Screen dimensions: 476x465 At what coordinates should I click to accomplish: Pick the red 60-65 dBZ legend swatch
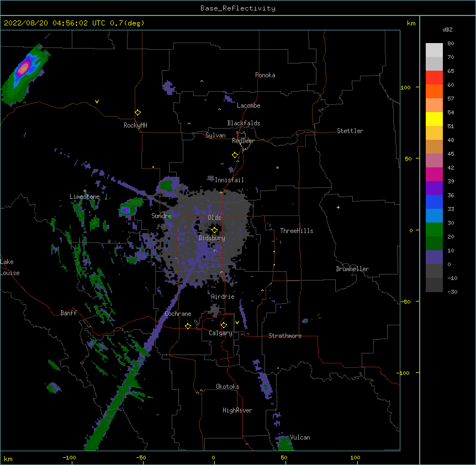point(434,77)
